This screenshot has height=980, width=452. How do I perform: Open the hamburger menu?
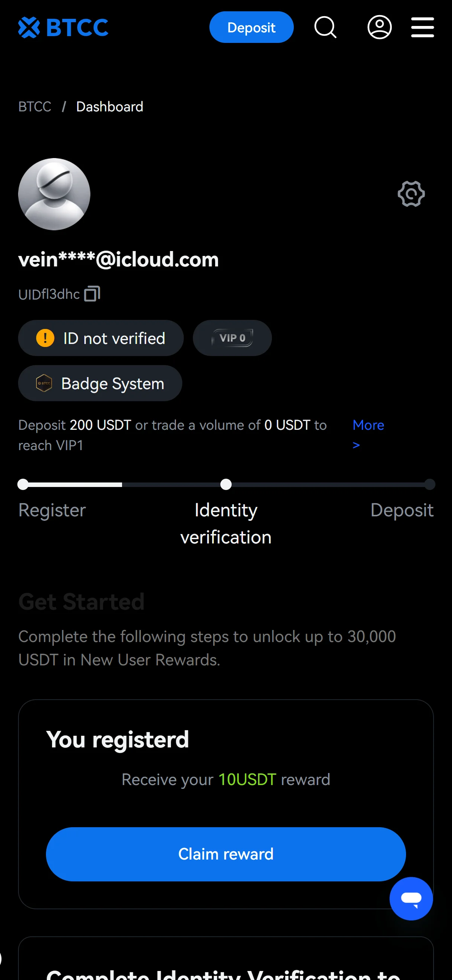click(422, 27)
